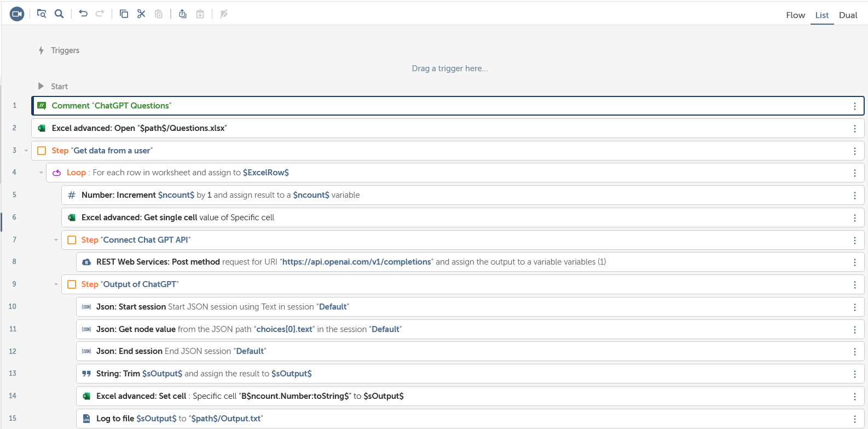Screen dimensions: 868x429
Task: Click the Excel icon on the Set cell action
Action: point(86,396)
